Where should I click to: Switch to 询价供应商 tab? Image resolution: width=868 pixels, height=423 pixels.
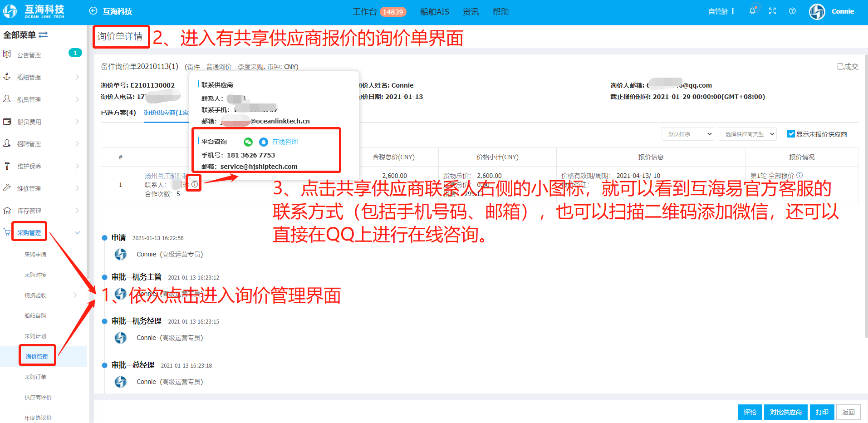pos(167,113)
